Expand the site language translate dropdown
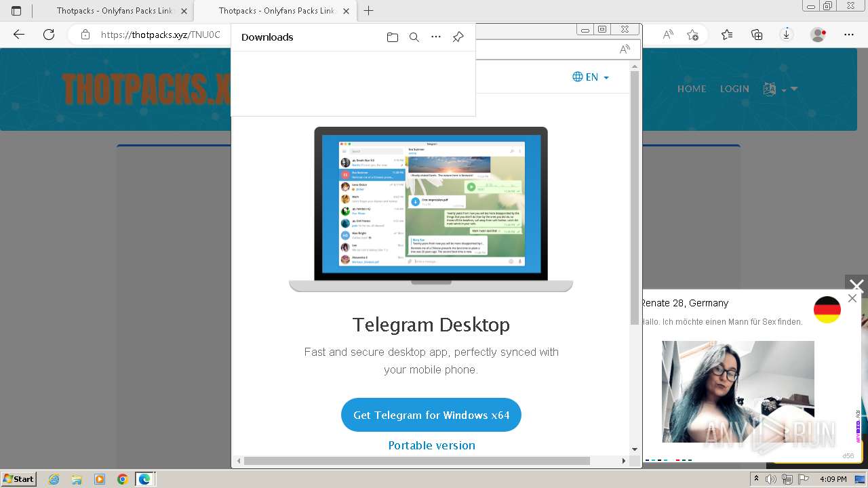Screen dimensions: 868x488 pos(780,89)
